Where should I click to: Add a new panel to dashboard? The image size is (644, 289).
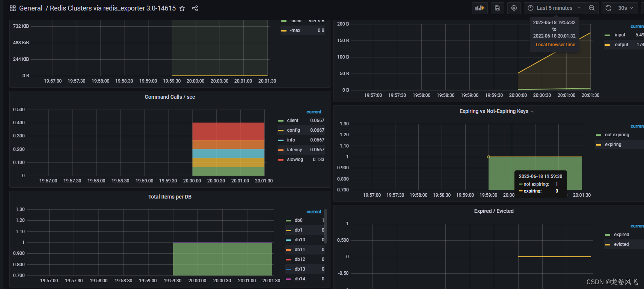pos(480,8)
